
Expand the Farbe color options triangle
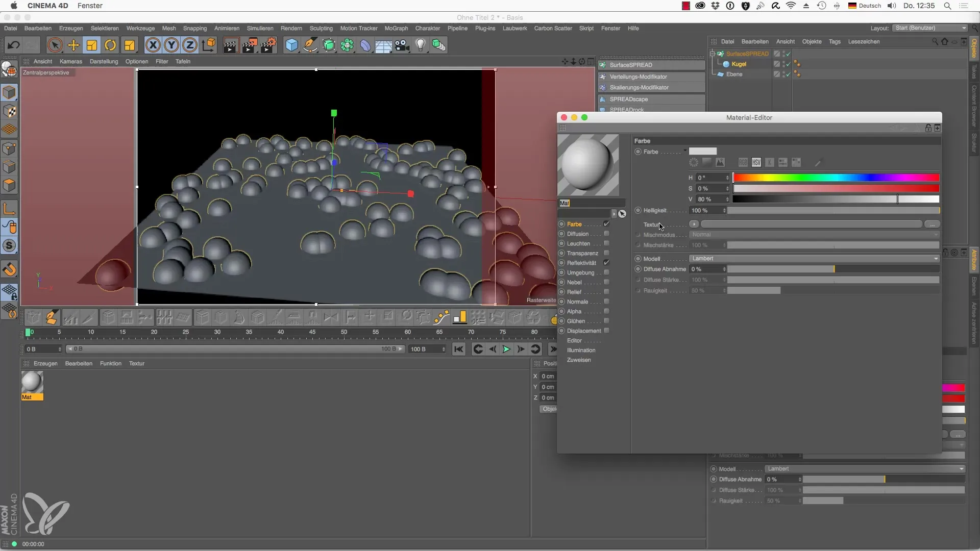(685, 150)
